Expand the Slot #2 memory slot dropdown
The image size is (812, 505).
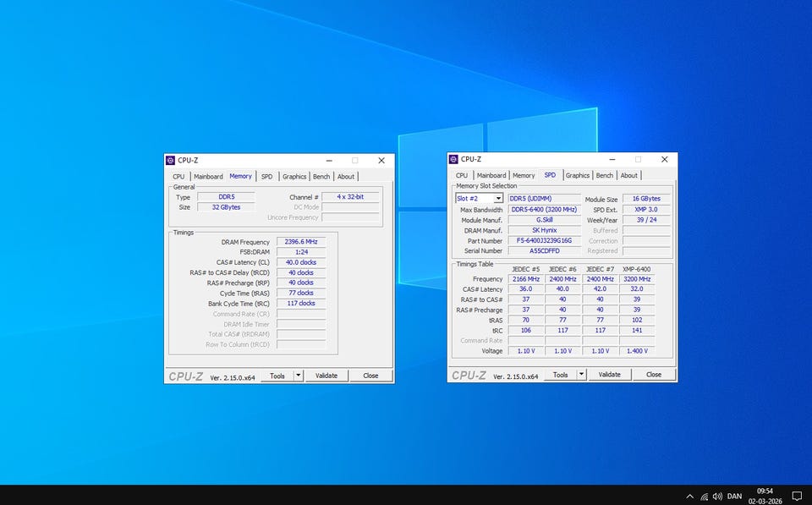tap(498, 199)
